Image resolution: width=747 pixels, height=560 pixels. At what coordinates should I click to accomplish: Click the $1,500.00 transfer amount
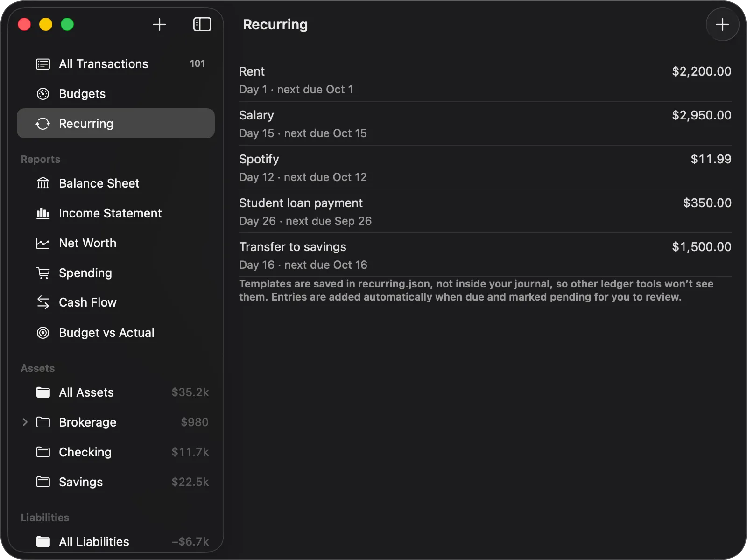pyautogui.click(x=702, y=247)
